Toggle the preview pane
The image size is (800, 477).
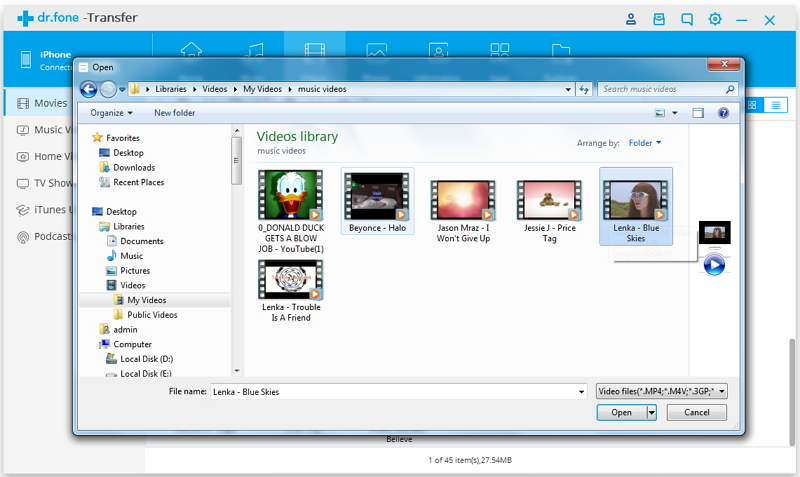tap(698, 113)
